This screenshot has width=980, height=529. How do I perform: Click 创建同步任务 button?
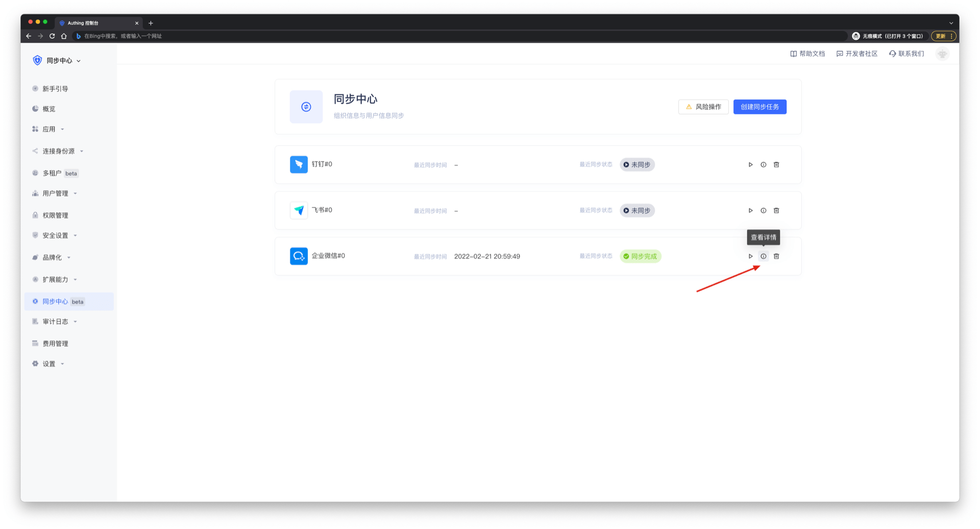click(x=759, y=107)
